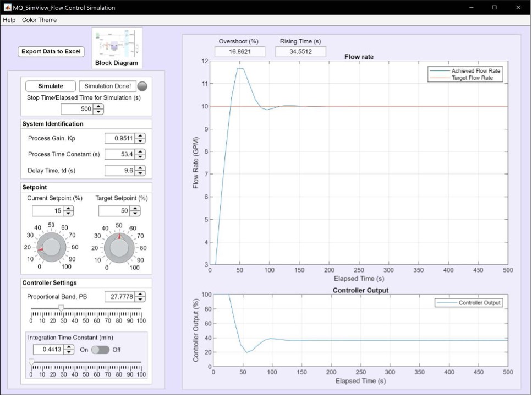Click Export Data to Excel button
The width and height of the screenshot is (532, 397).
point(51,52)
